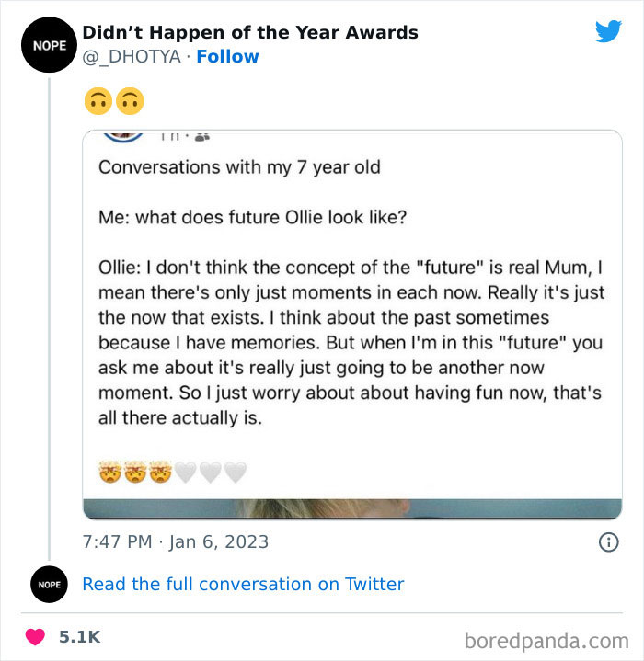This screenshot has height=661, width=644.
Task: Open the tweet info icon
Action: [608, 542]
